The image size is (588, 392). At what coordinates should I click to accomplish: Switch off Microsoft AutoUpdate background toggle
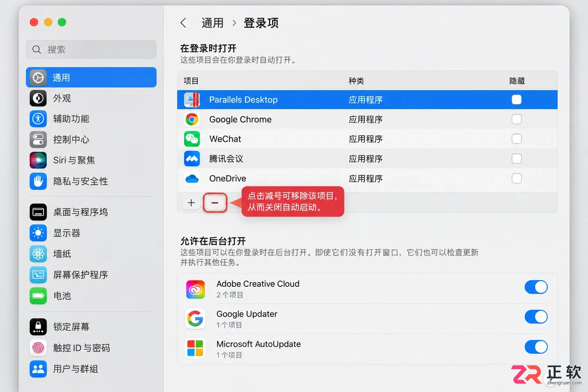536,347
